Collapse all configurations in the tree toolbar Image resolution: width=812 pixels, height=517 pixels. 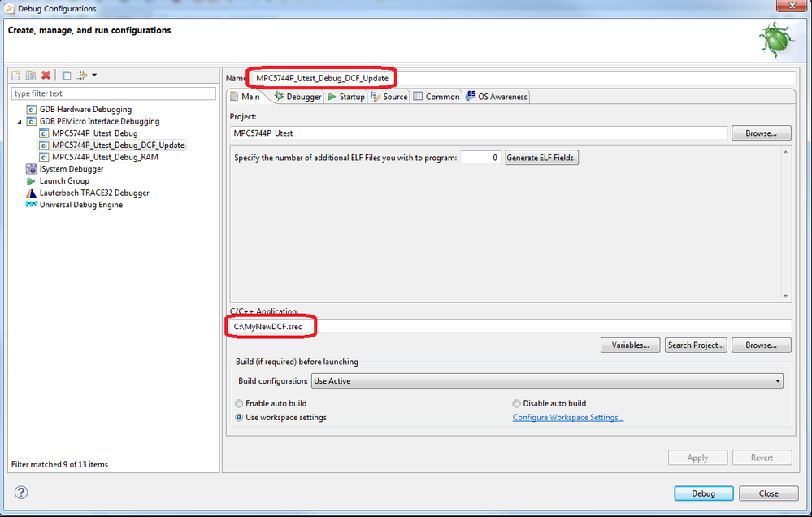67,76
